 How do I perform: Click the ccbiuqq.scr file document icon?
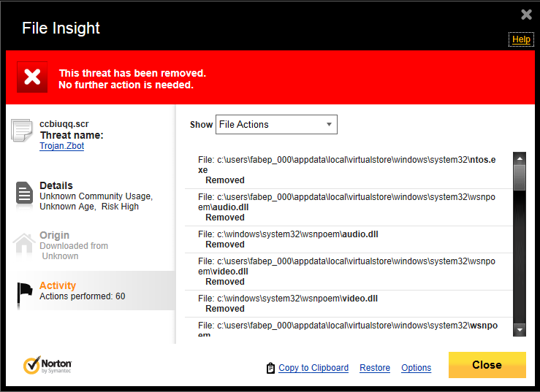(23, 131)
